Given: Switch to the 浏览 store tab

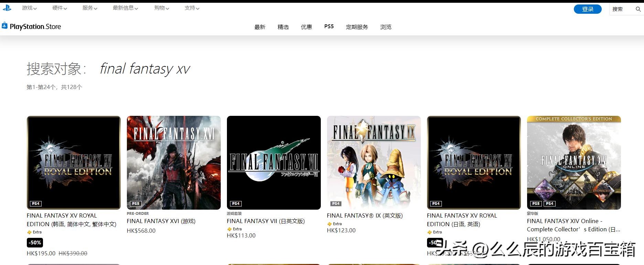Looking at the screenshot, I should (x=386, y=27).
